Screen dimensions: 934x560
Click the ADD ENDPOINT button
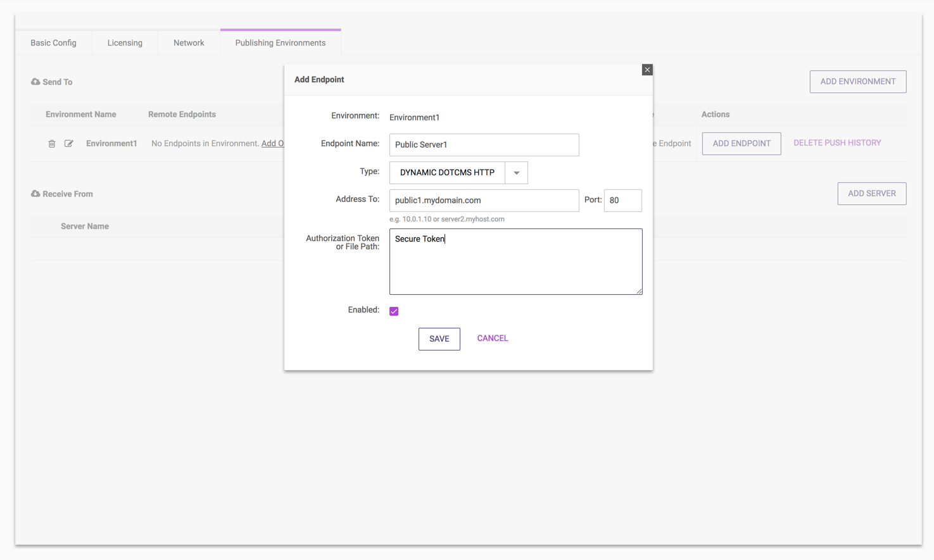tap(741, 144)
